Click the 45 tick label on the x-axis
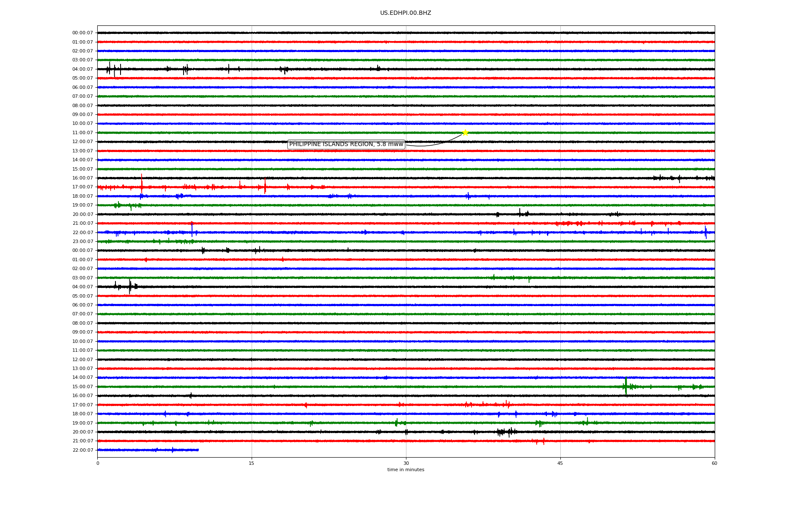Viewport: 812px width, 508px height. pyautogui.click(x=560, y=463)
